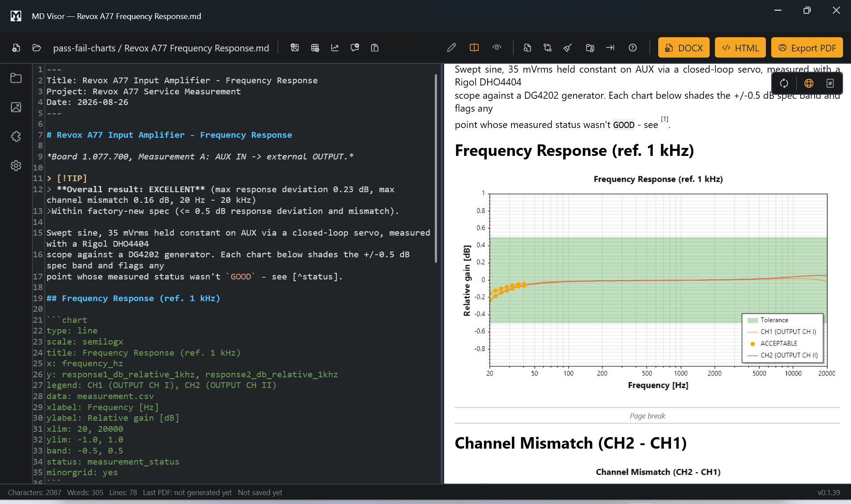Click 'Date: 2026-08-26' line in editor
Image resolution: width=851 pixels, height=504 pixels.
[x=87, y=102]
